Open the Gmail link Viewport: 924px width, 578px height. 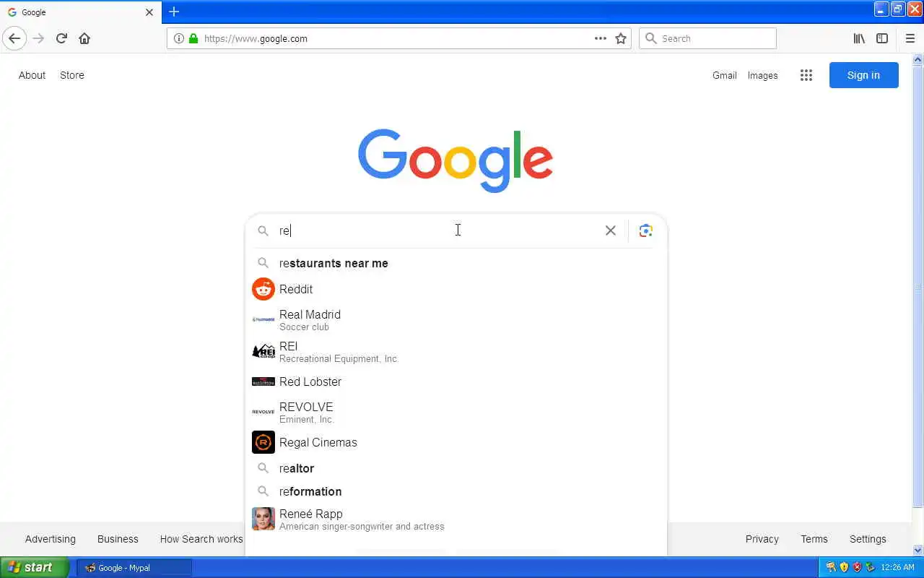pos(725,75)
